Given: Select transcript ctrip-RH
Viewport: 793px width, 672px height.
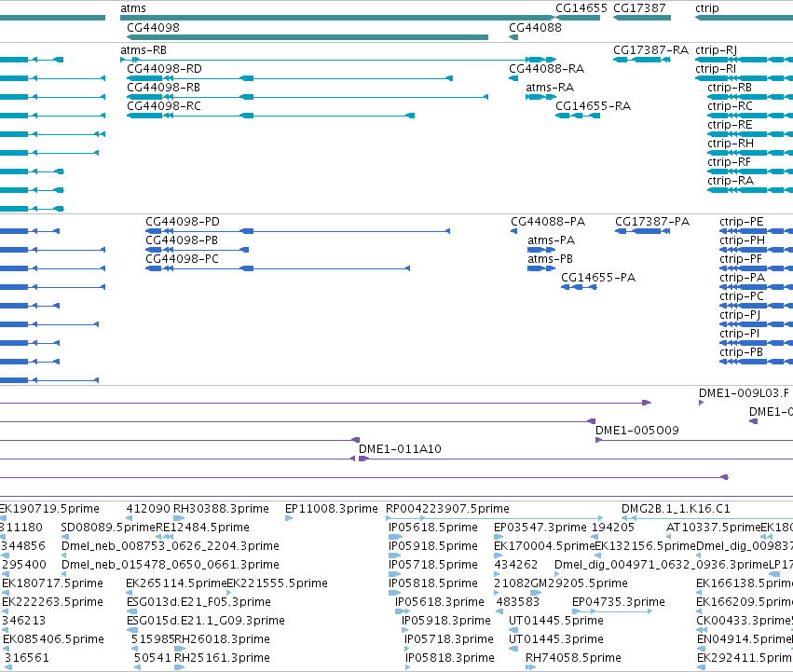Looking at the screenshot, I should click(750, 153).
